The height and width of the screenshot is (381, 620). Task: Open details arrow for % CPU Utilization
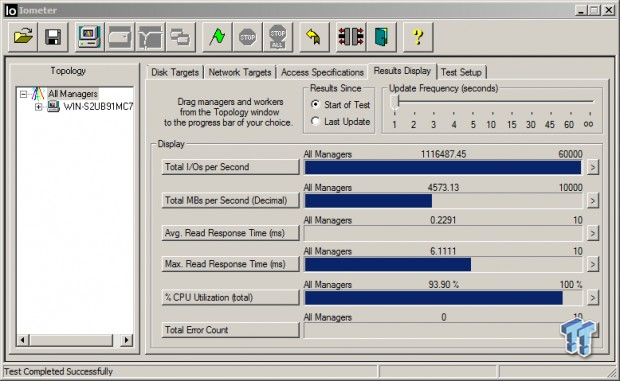pos(592,298)
